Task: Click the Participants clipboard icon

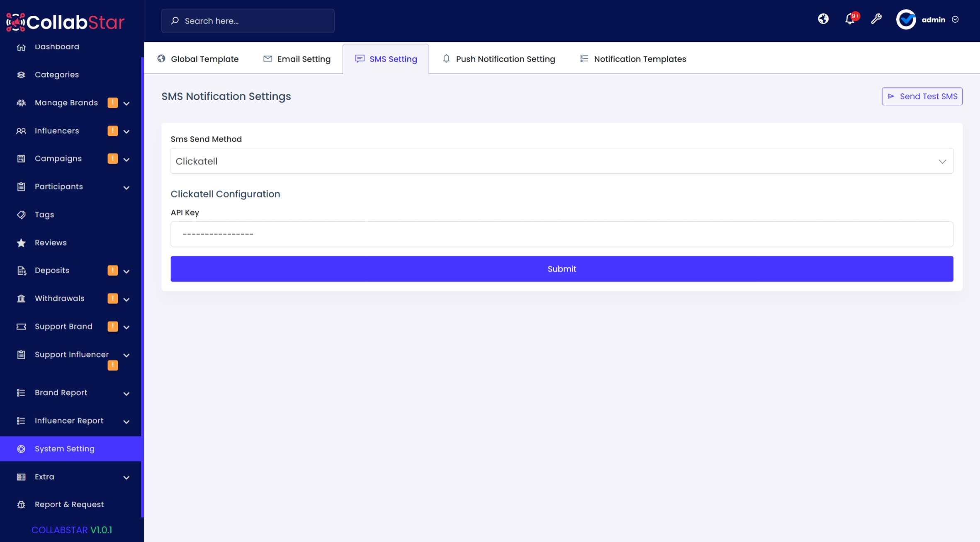Action: pos(21,187)
